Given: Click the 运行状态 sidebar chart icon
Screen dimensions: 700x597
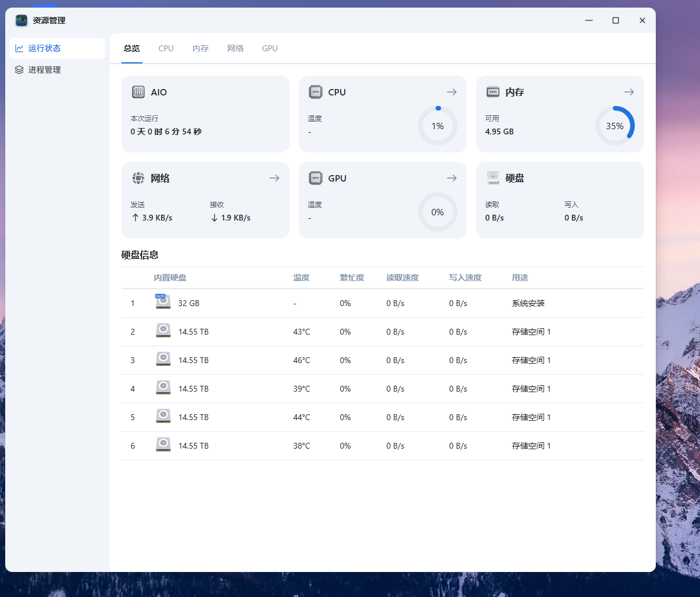Looking at the screenshot, I should pos(19,48).
